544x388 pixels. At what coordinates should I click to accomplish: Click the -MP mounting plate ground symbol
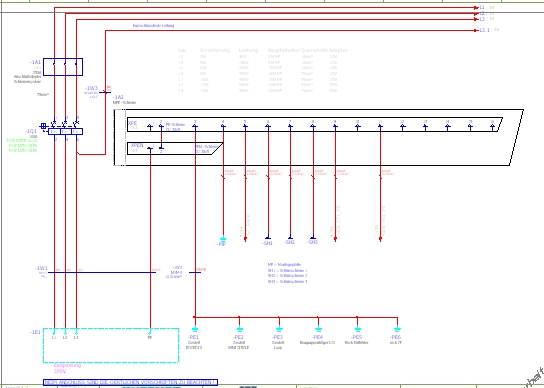pos(223,239)
